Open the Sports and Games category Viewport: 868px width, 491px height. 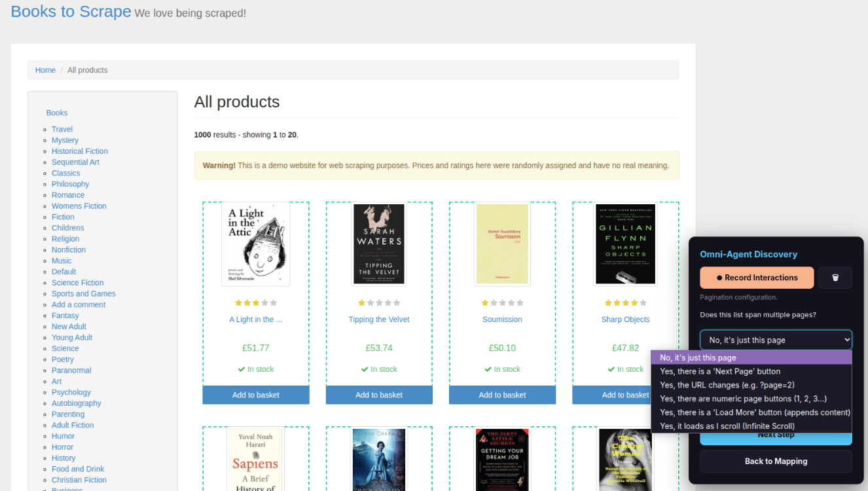(x=84, y=294)
